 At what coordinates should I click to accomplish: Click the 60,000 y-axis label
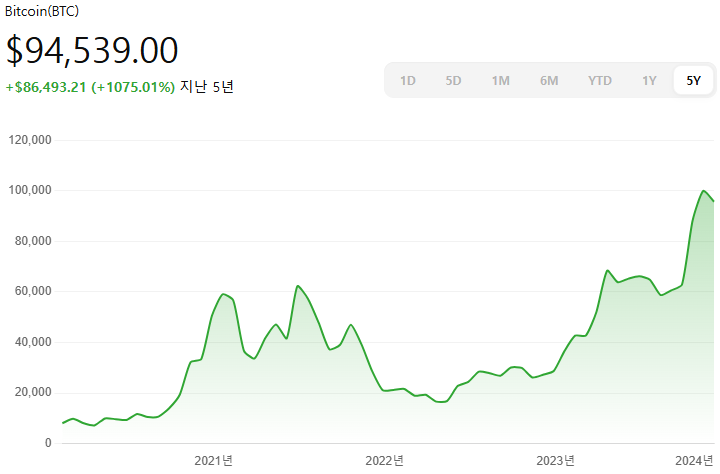click(33, 291)
